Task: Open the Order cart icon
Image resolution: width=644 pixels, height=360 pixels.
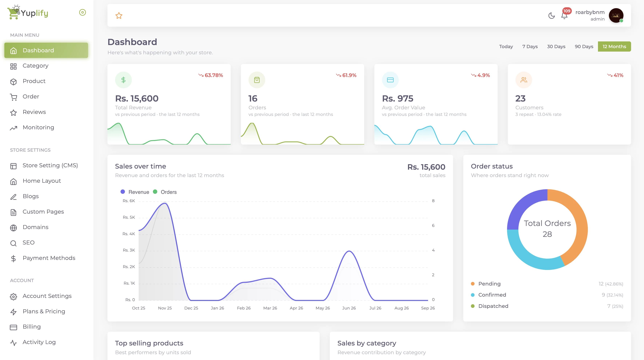Action: tap(13, 97)
